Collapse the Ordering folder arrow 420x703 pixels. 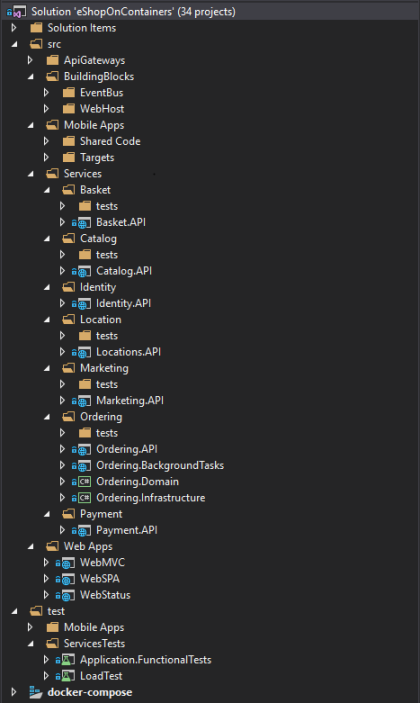(x=47, y=417)
